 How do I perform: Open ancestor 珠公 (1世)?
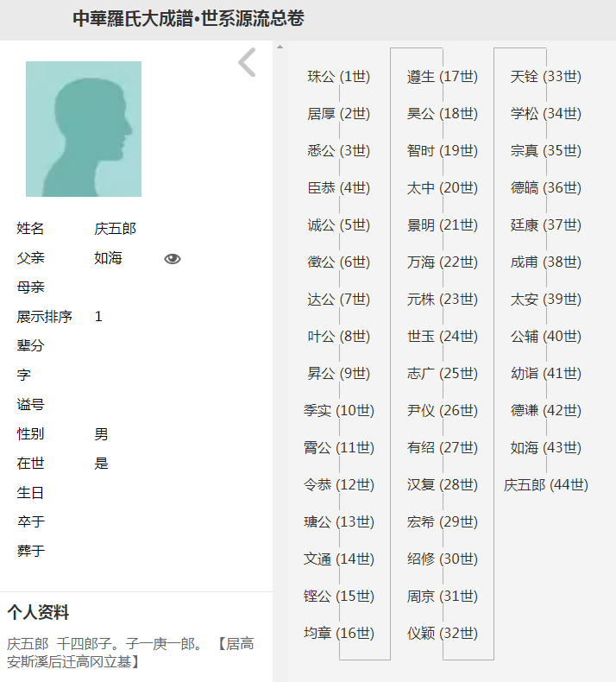pyautogui.click(x=339, y=77)
